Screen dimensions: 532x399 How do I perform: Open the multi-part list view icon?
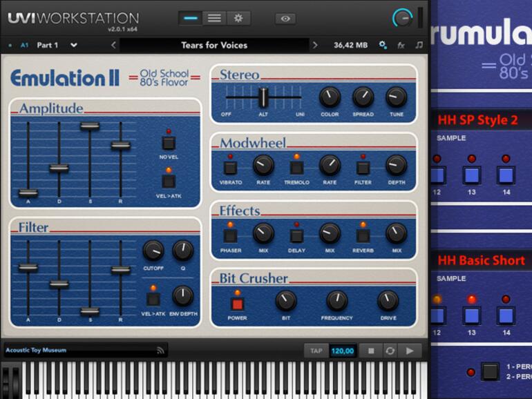pyautogui.click(x=214, y=18)
